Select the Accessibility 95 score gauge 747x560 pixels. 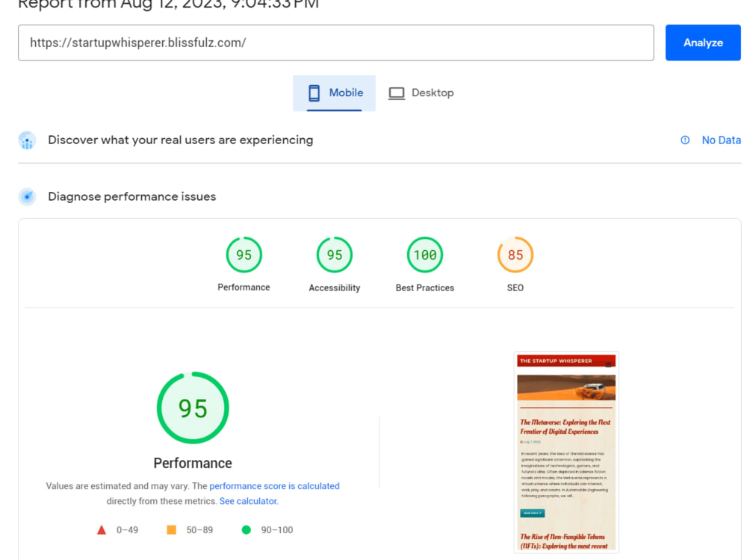[x=335, y=255]
